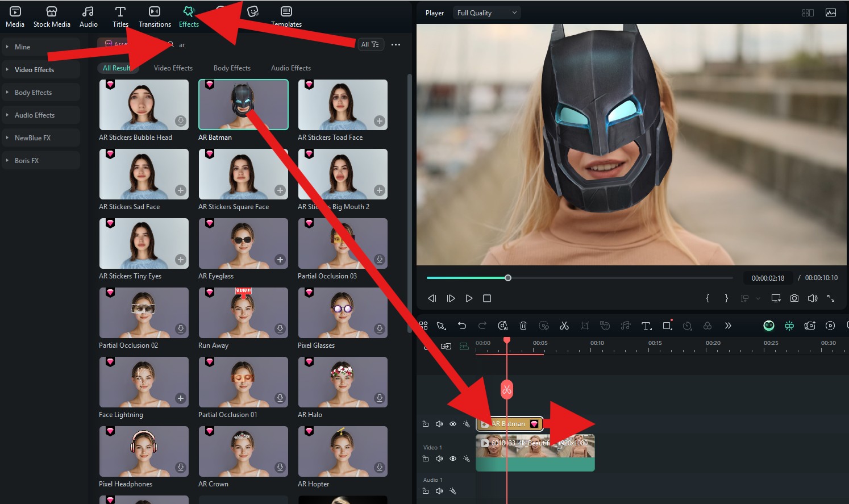Viewport: 849px width, 504px height.
Task: Open the Text tool in timeline toolbar
Action: tap(646, 326)
